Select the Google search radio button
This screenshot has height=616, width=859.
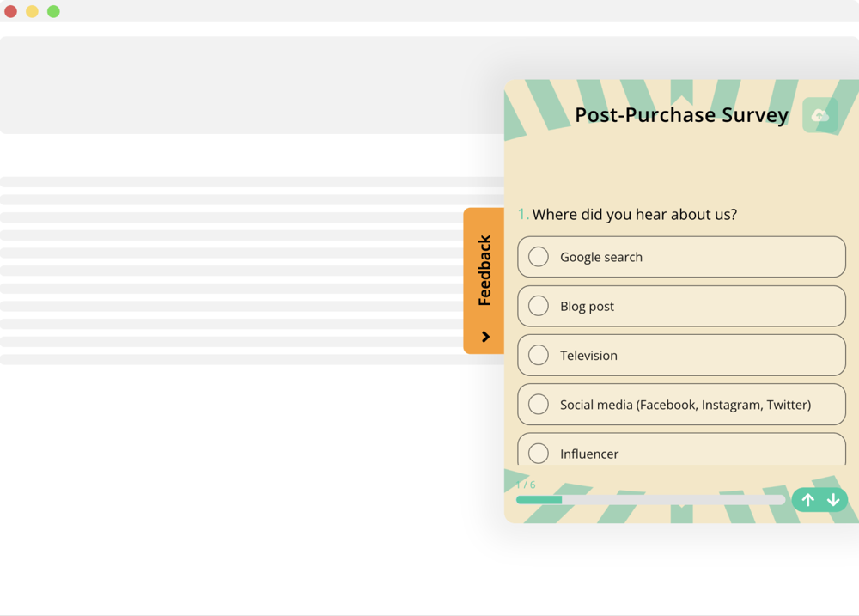[538, 256]
